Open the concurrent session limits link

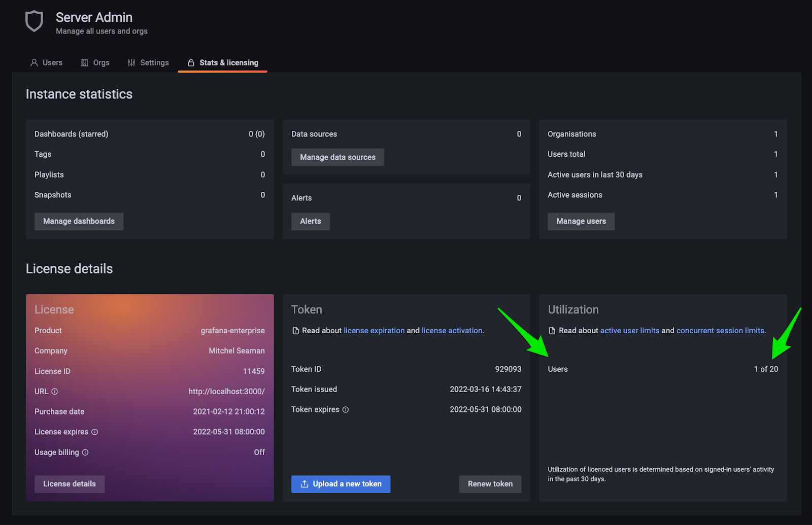(720, 331)
